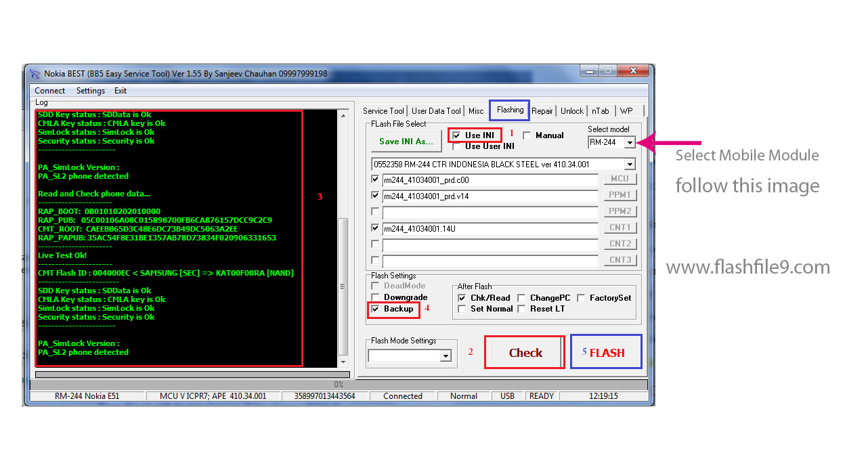Check the empty PPM2 file checkbox

375,212
